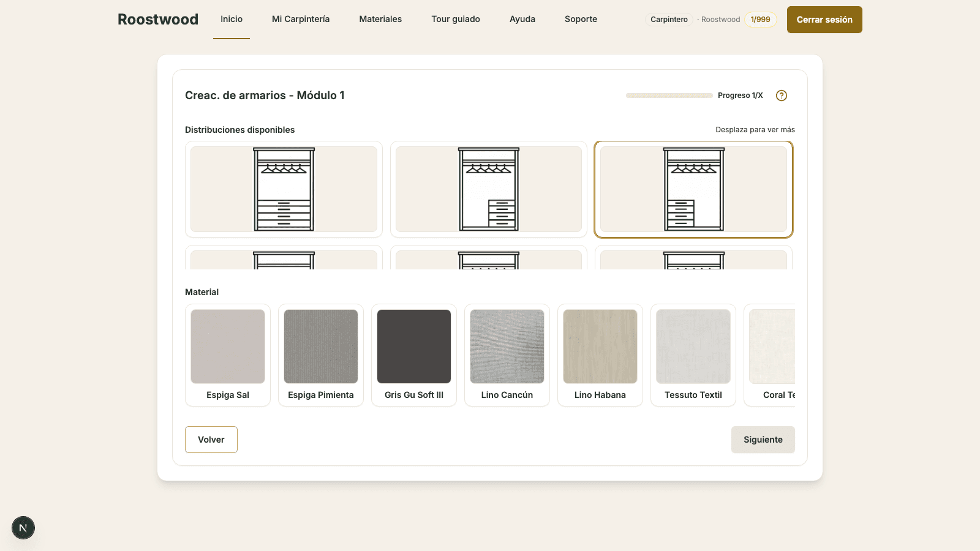Click the Roostwood logo
The image size is (980, 551).
click(x=158, y=20)
